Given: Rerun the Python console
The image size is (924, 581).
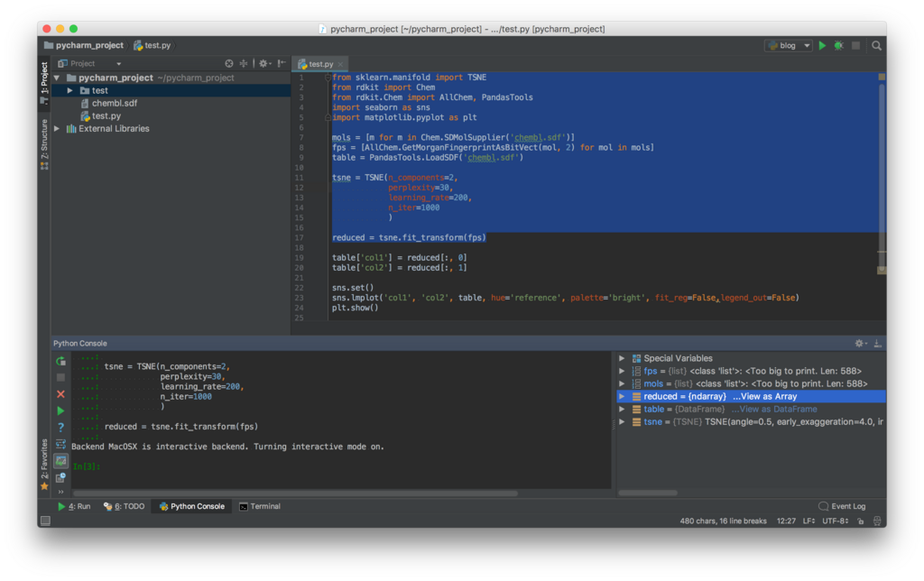Looking at the screenshot, I should pos(60,361).
